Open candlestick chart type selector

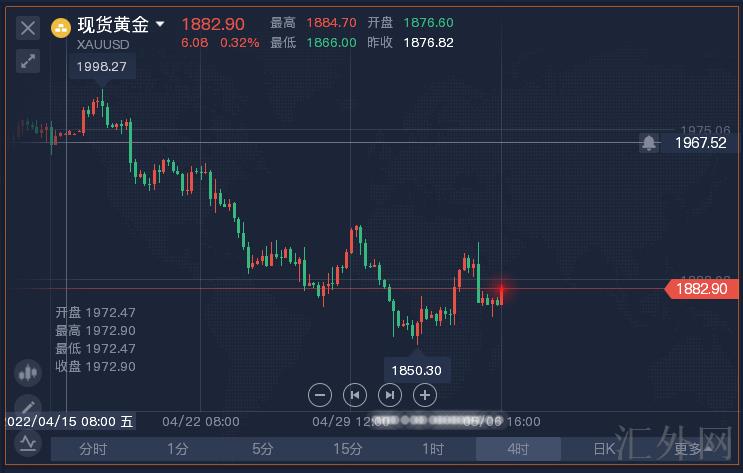[x=28, y=372]
